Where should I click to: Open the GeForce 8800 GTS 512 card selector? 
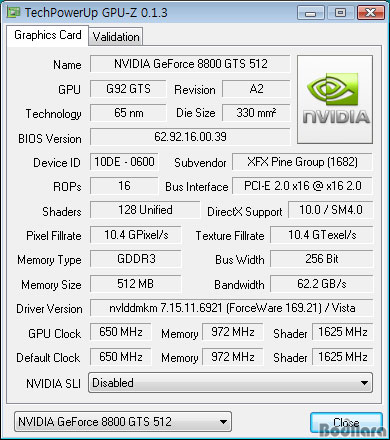[123, 422]
